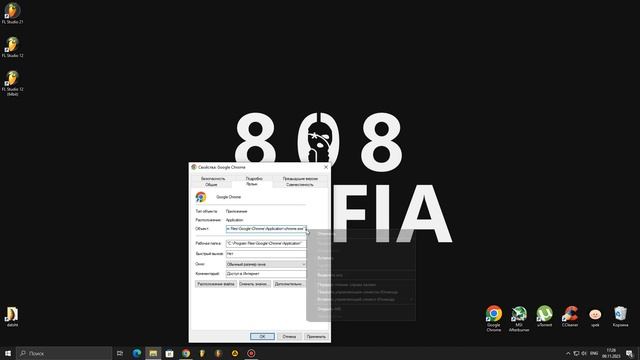640x360 pixels.
Task: Open FL Studio 21 desktop shortcut
Action: tap(12, 13)
